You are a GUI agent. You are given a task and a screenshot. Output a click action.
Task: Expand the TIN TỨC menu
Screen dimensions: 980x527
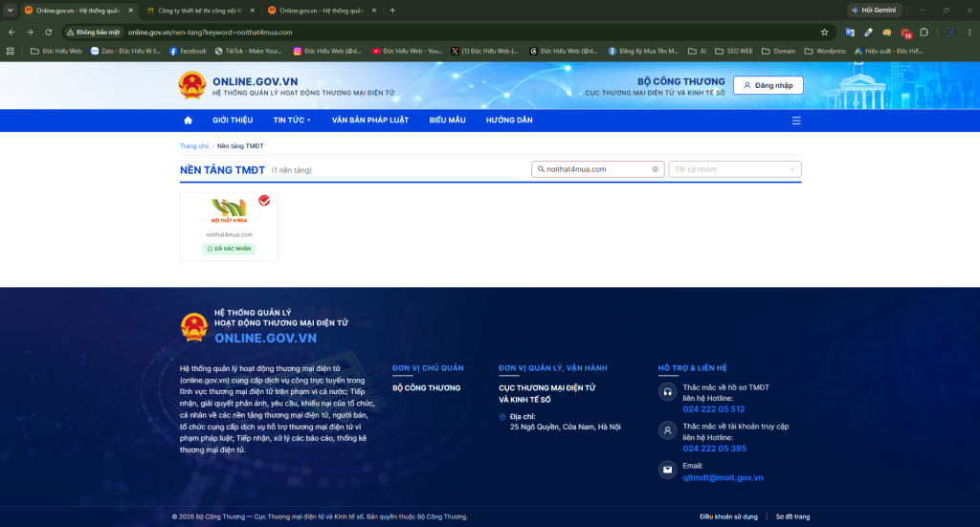pyautogui.click(x=292, y=121)
